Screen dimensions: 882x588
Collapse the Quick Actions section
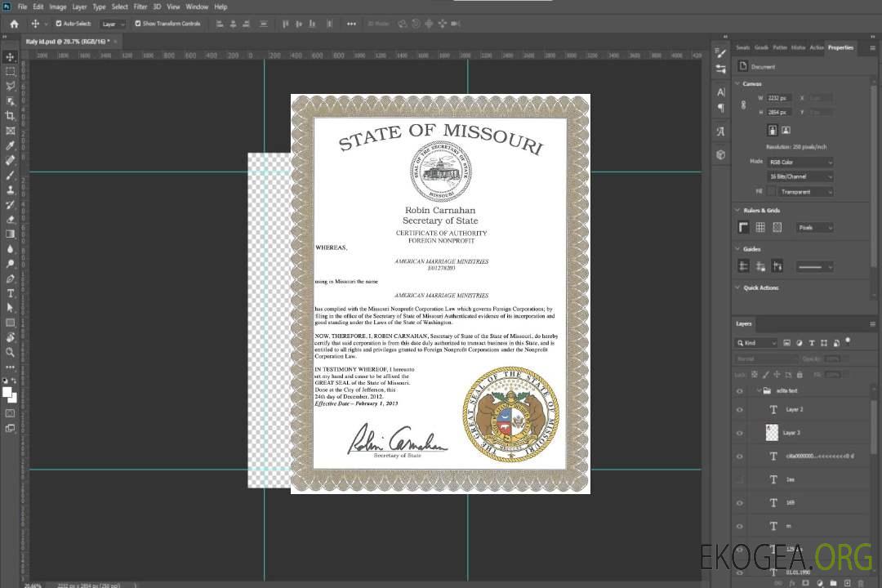pyautogui.click(x=738, y=287)
